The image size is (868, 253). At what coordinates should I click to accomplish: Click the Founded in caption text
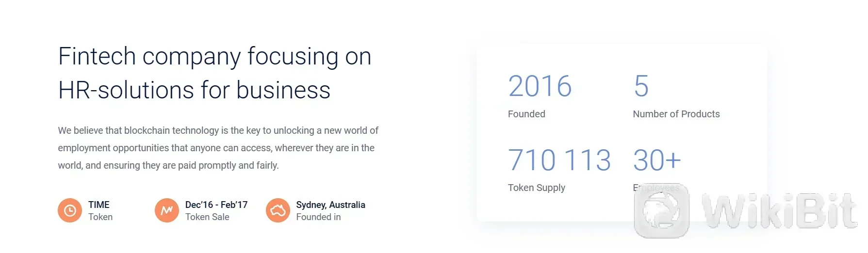[318, 217]
